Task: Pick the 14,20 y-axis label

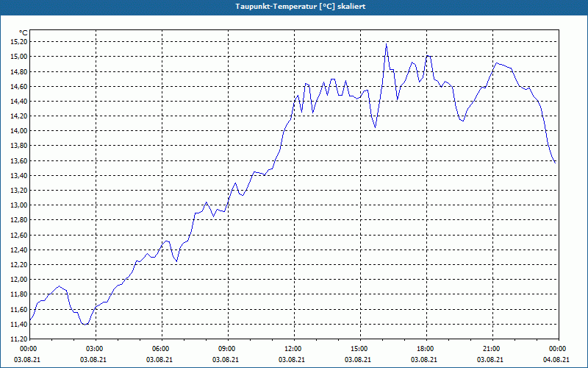Action: pyautogui.click(x=18, y=116)
